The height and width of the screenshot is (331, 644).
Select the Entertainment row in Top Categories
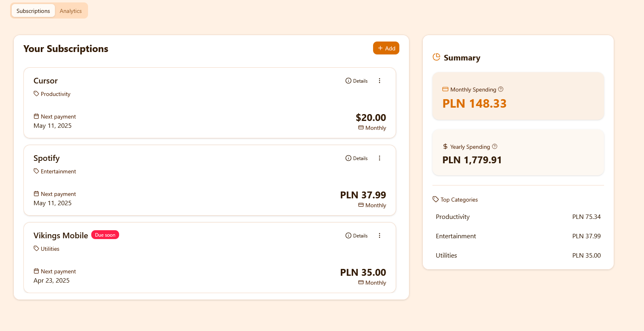[518, 236]
